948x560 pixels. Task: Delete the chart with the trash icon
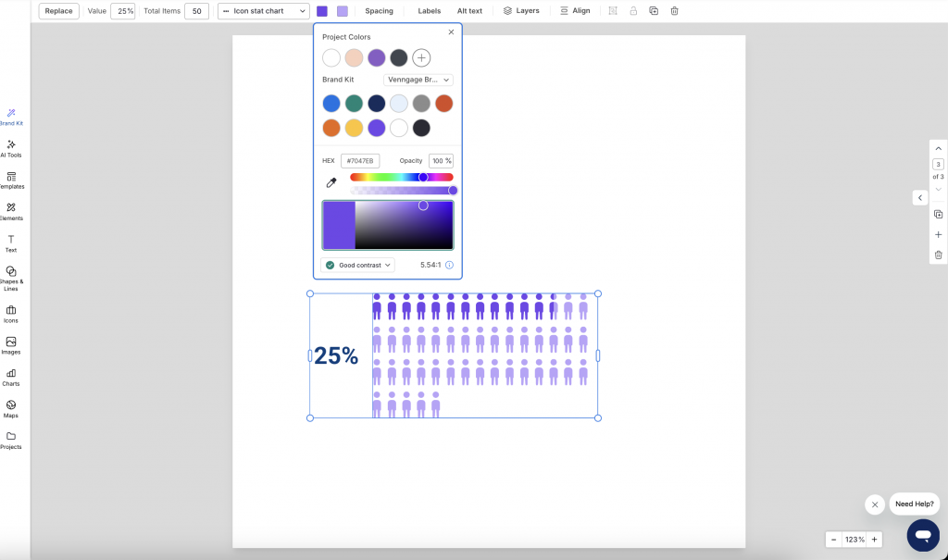674,10
